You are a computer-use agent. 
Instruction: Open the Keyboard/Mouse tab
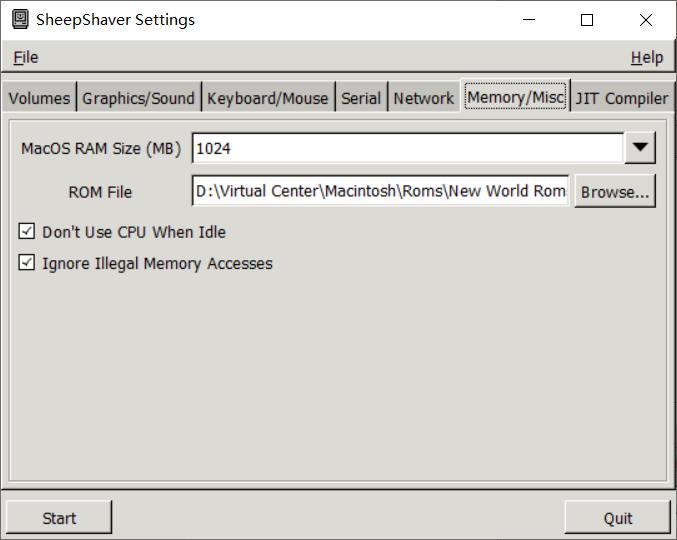pos(267,98)
